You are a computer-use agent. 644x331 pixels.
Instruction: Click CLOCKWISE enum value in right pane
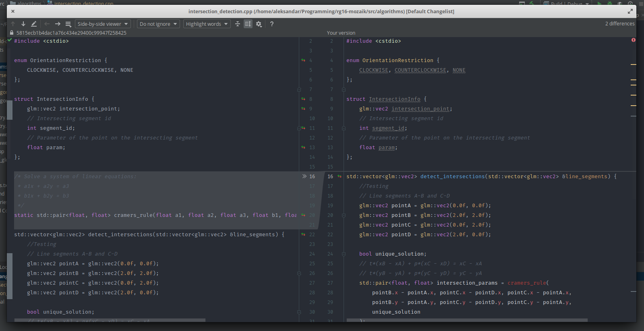pos(373,70)
